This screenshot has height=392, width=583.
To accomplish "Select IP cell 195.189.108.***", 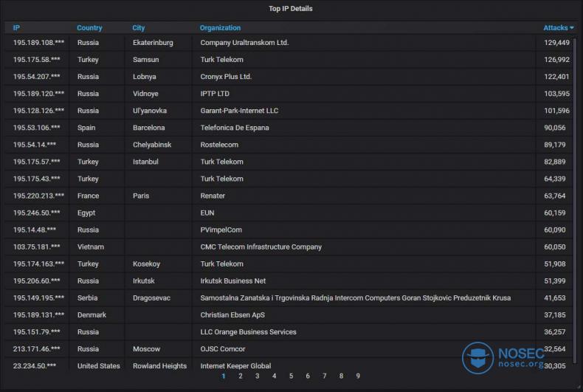I will [x=38, y=43].
